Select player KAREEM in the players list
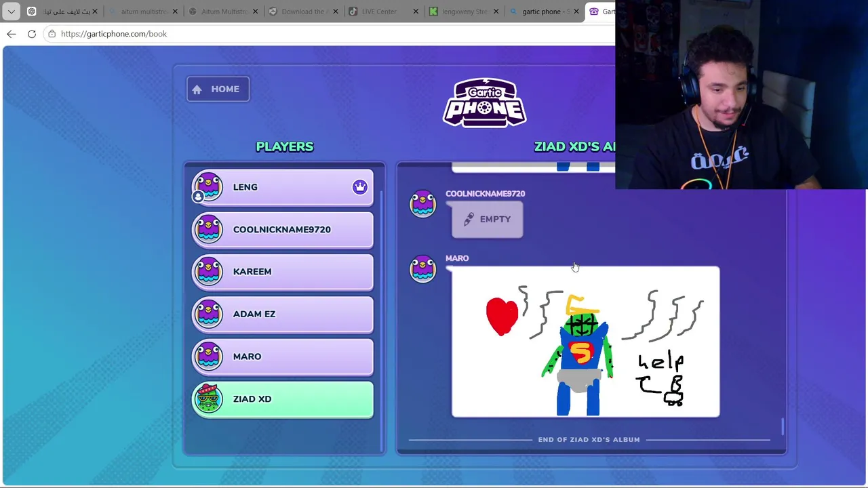868x488 pixels. pos(282,272)
